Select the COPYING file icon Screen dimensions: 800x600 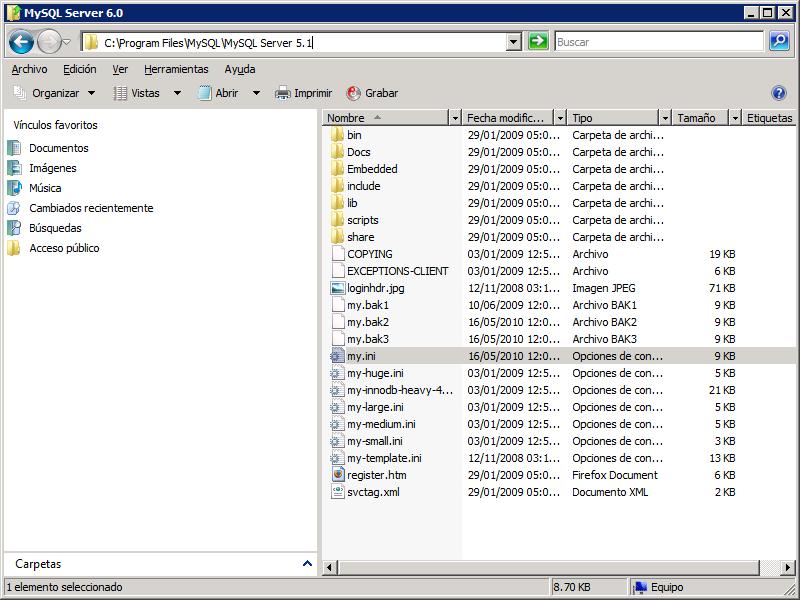click(338, 254)
